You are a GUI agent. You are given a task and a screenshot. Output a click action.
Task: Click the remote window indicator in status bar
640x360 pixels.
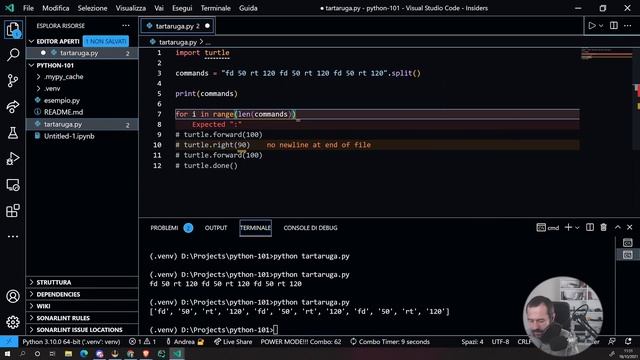coord(9,342)
